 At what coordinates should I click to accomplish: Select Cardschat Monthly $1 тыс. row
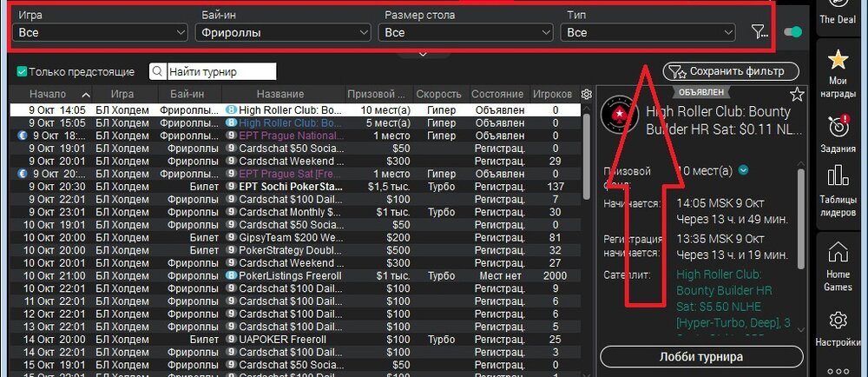pos(295,212)
